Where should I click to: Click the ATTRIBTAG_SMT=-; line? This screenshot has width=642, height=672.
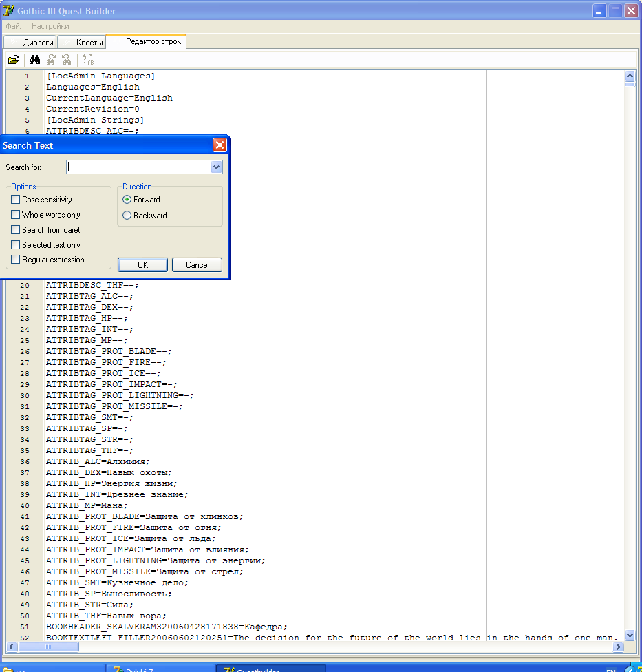pos(89,417)
